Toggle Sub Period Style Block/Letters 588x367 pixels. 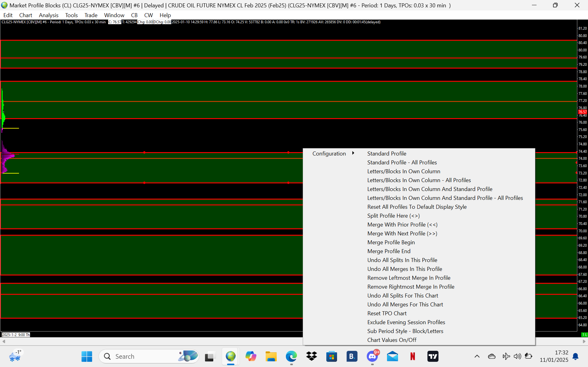[x=405, y=331]
